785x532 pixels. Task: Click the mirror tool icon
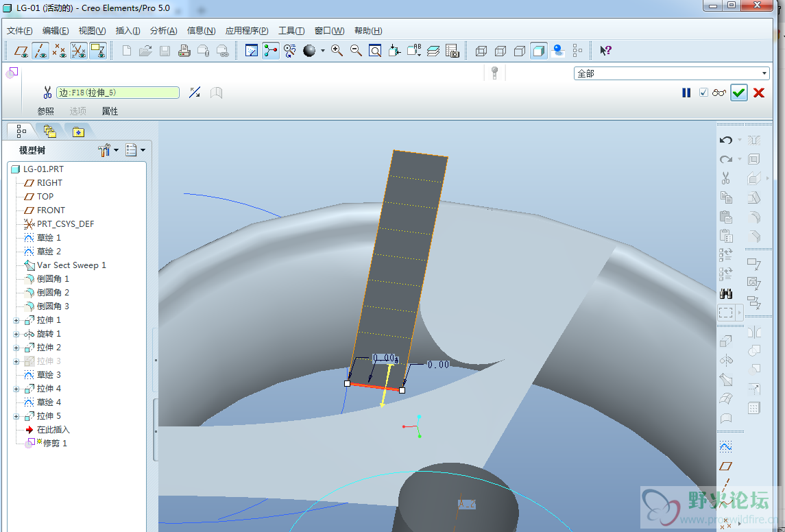[x=754, y=332]
